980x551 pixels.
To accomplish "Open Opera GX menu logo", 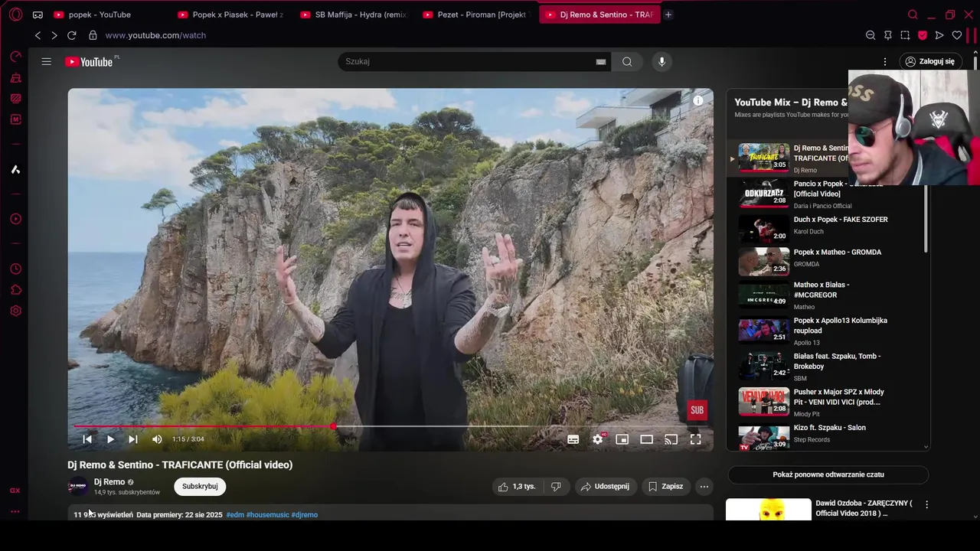I will tap(15, 15).
